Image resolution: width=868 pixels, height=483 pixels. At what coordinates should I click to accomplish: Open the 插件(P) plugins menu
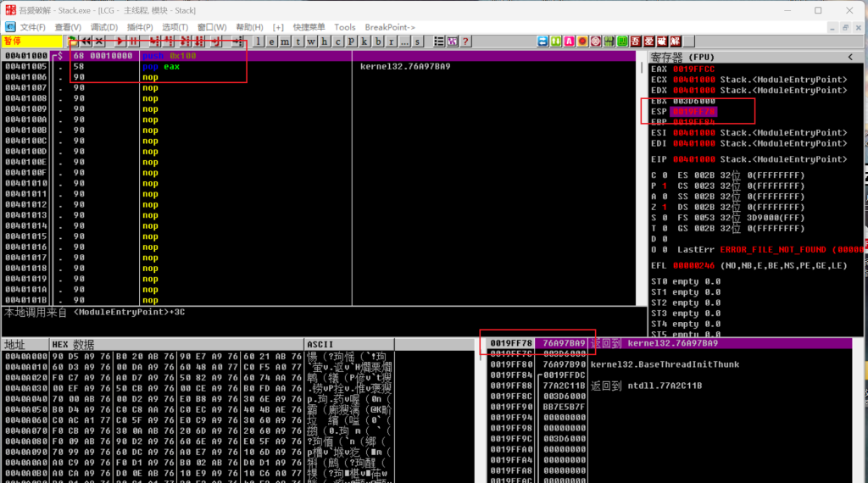point(140,27)
